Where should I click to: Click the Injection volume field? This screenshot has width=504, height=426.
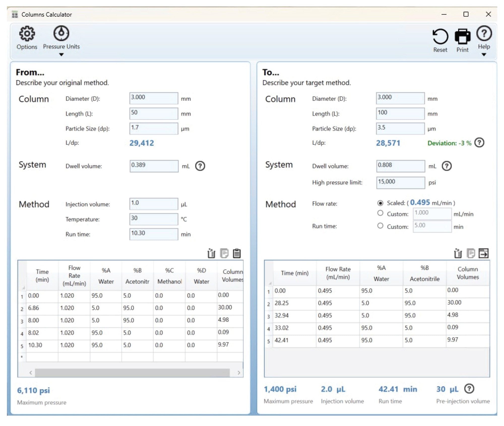tap(154, 204)
